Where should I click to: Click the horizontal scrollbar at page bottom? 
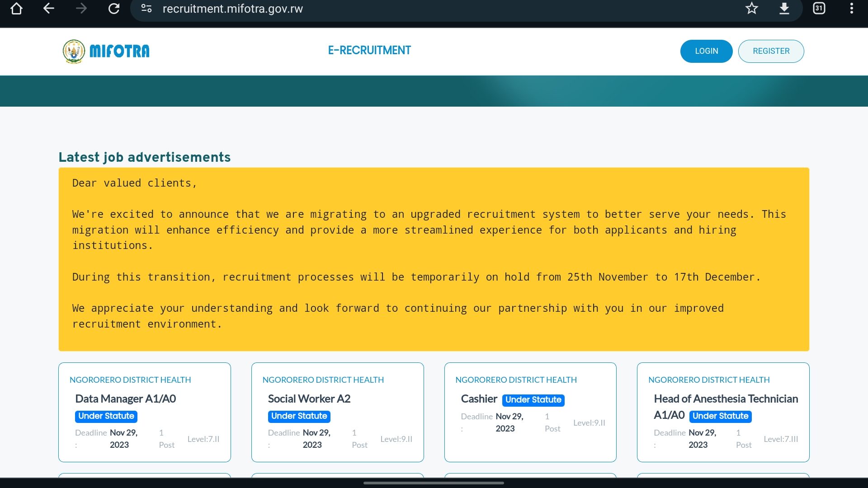tap(433, 483)
